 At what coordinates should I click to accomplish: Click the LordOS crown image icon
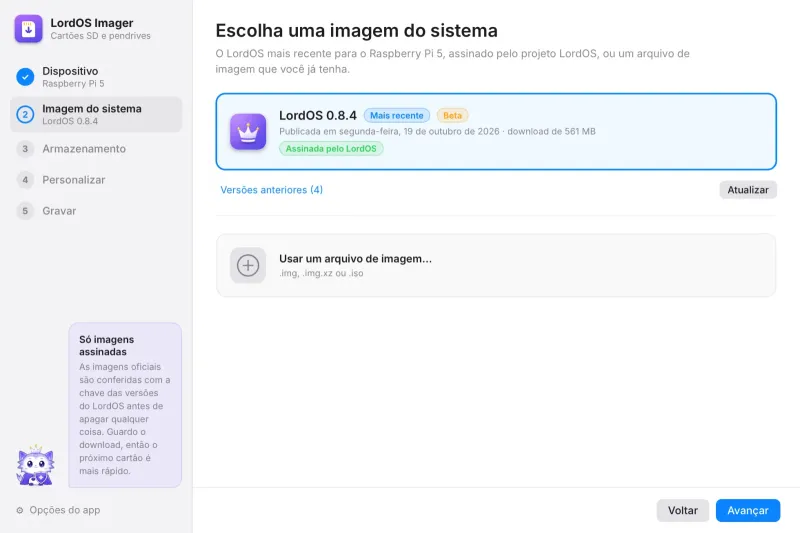coord(248,132)
